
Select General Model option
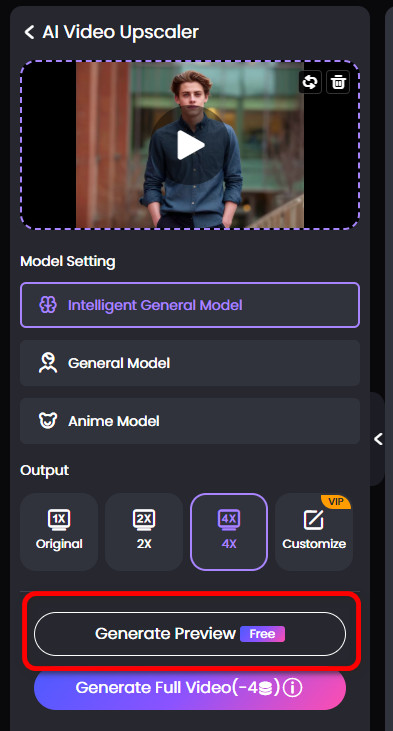point(190,363)
